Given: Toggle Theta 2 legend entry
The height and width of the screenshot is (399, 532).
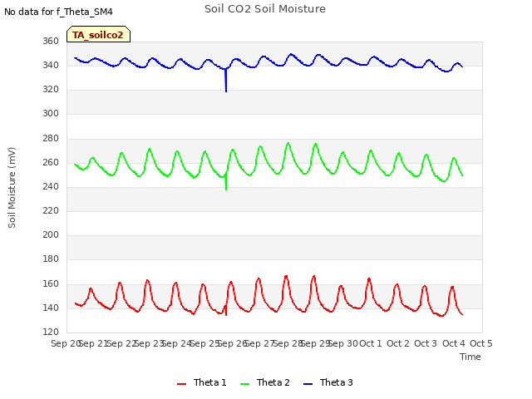Looking at the screenshot, I should point(265,382).
